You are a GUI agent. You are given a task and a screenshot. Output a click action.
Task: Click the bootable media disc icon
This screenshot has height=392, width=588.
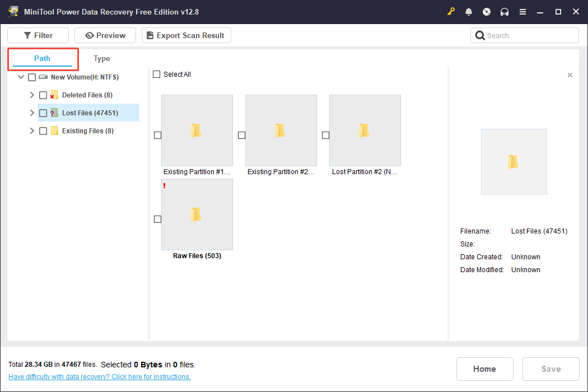487,11
